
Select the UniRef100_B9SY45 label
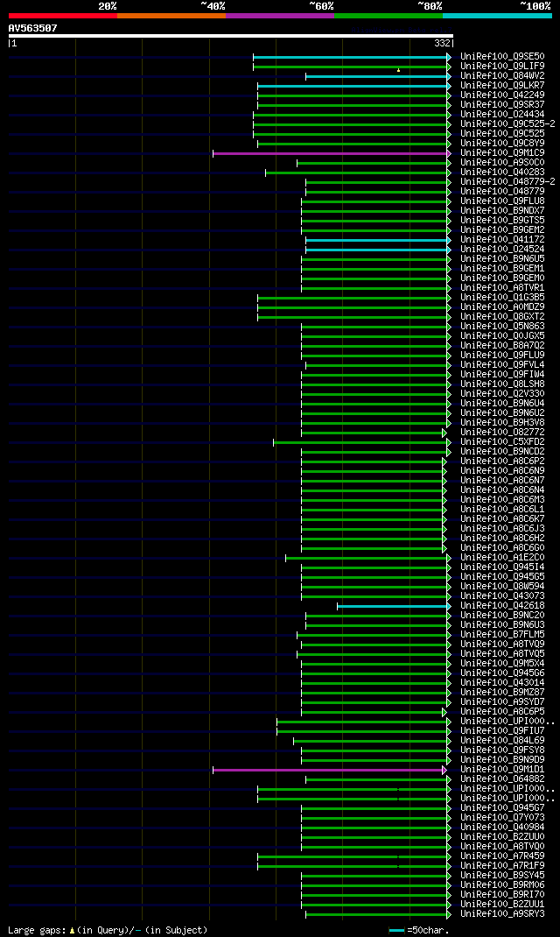[502, 876]
